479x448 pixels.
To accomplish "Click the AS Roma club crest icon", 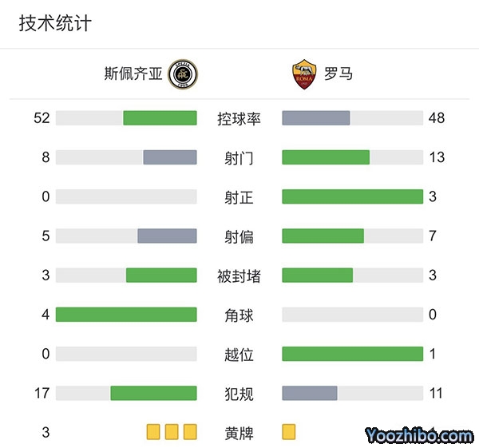I will click(304, 74).
